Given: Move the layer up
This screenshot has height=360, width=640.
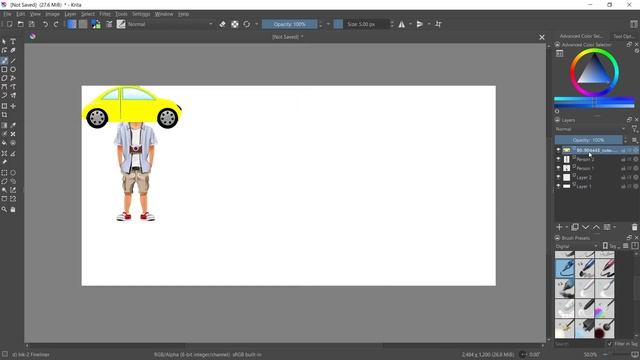Looking at the screenshot, I should click(596, 227).
